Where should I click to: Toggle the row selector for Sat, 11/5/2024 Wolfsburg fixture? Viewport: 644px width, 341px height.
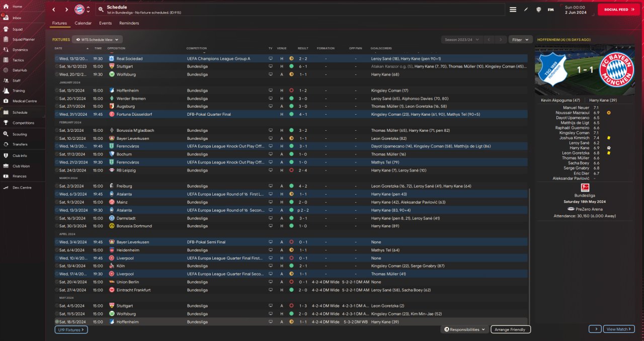coord(57,314)
